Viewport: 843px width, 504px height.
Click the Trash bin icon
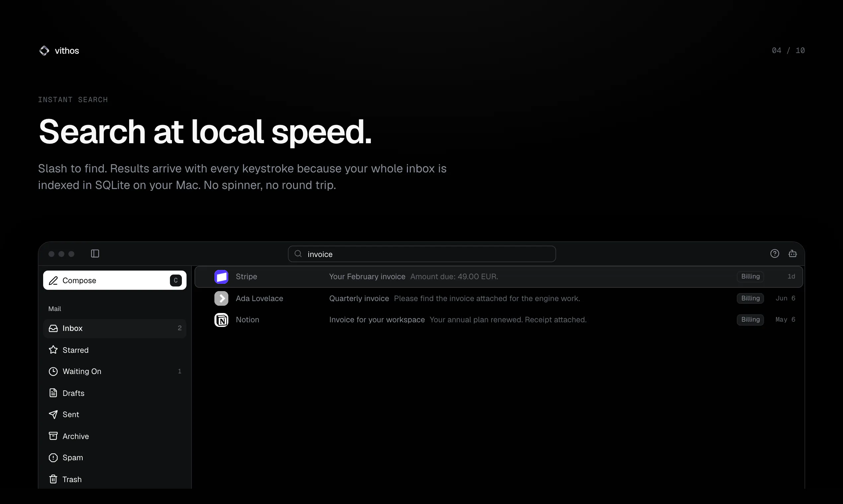[x=53, y=479]
